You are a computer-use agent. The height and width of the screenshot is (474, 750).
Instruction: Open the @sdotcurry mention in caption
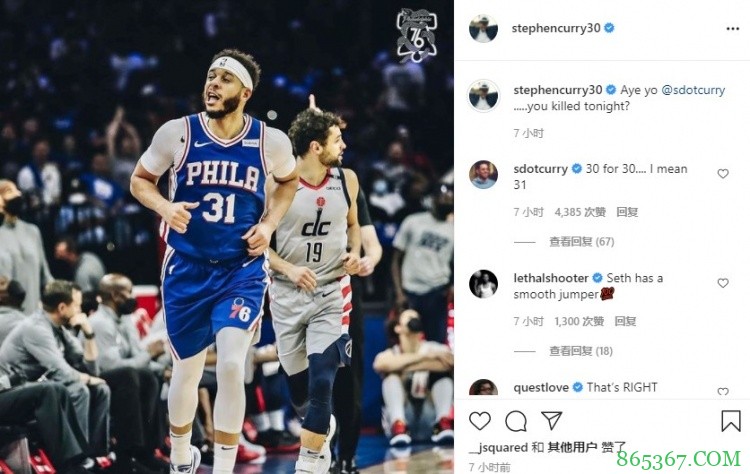click(694, 90)
